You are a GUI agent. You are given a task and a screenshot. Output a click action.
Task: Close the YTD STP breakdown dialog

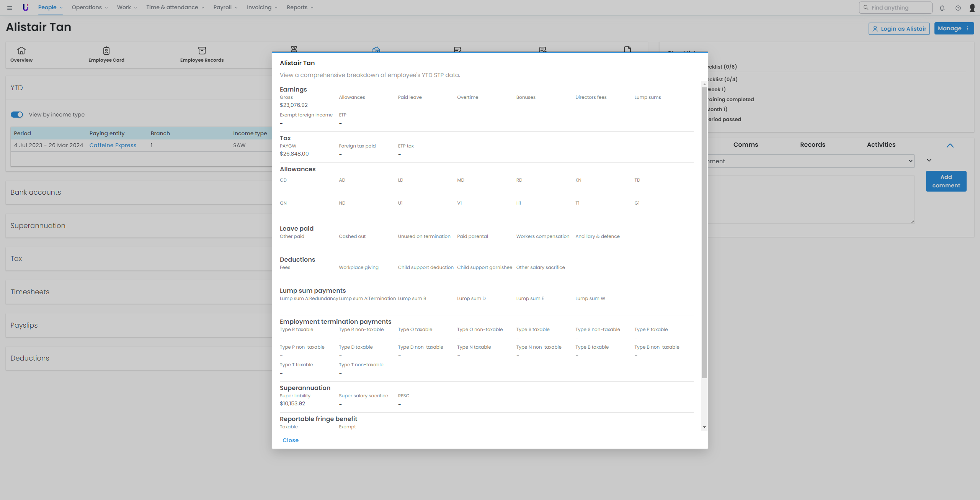(290, 440)
